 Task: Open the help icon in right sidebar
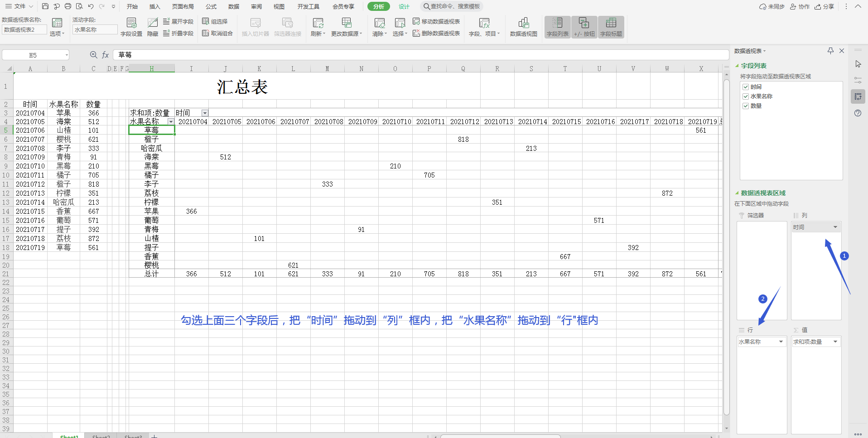point(858,113)
